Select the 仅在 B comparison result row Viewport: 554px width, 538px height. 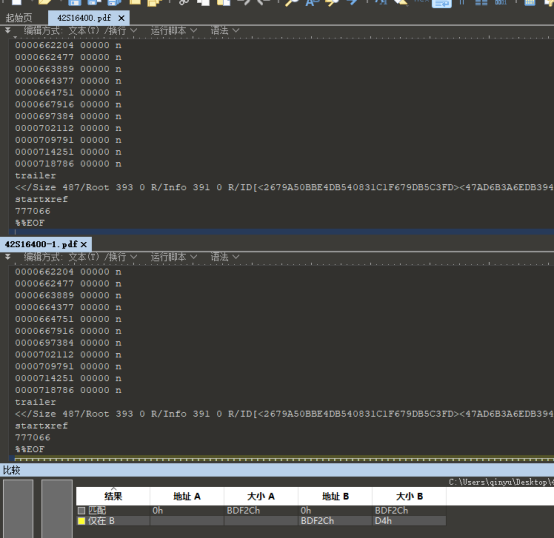click(261, 521)
